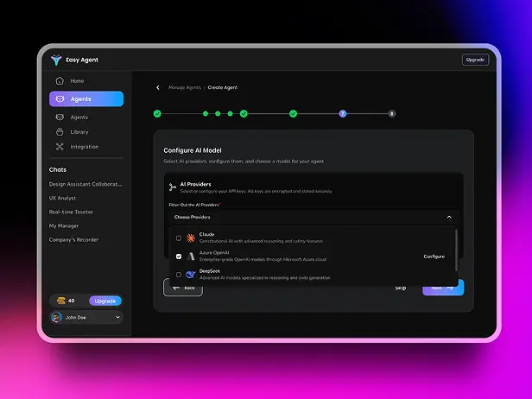The height and width of the screenshot is (399, 532).
Task: Go back using breadcrumb arrow icon
Action: coord(157,87)
